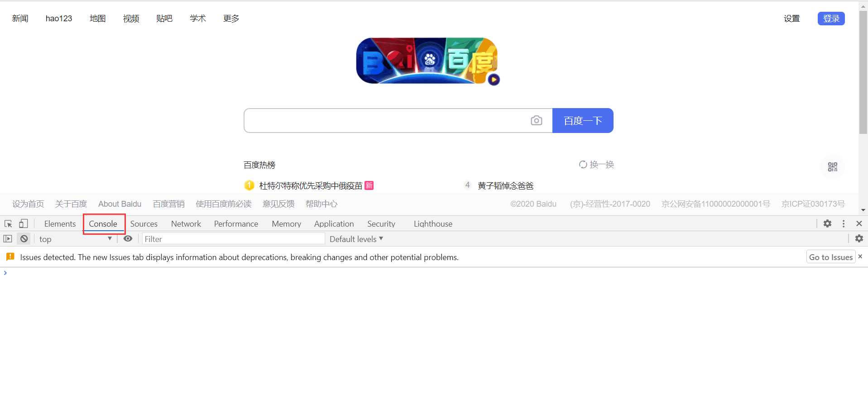Open hot item 黄子韬悼念爸爸

point(506,185)
